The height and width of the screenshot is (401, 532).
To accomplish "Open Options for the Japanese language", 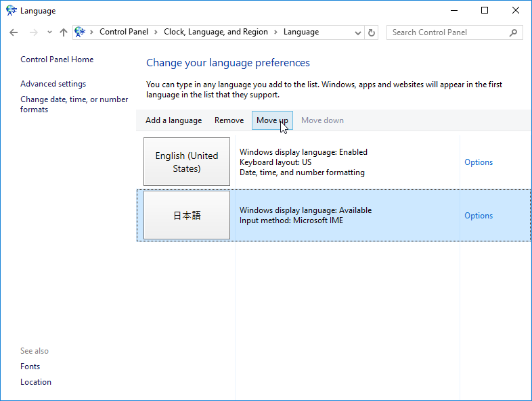I will pyautogui.click(x=478, y=216).
